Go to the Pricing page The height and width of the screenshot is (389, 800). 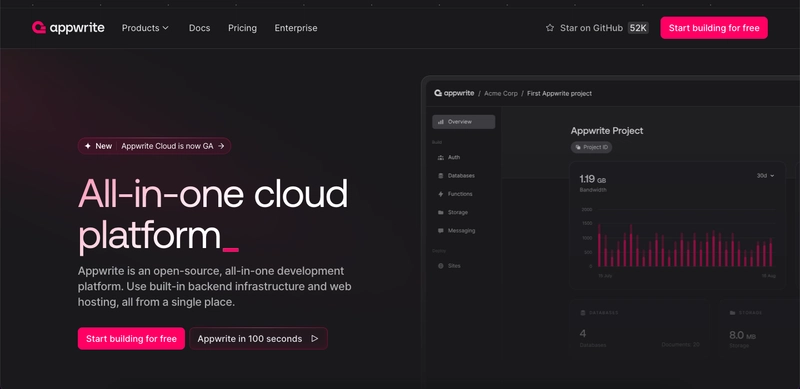[242, 28]
